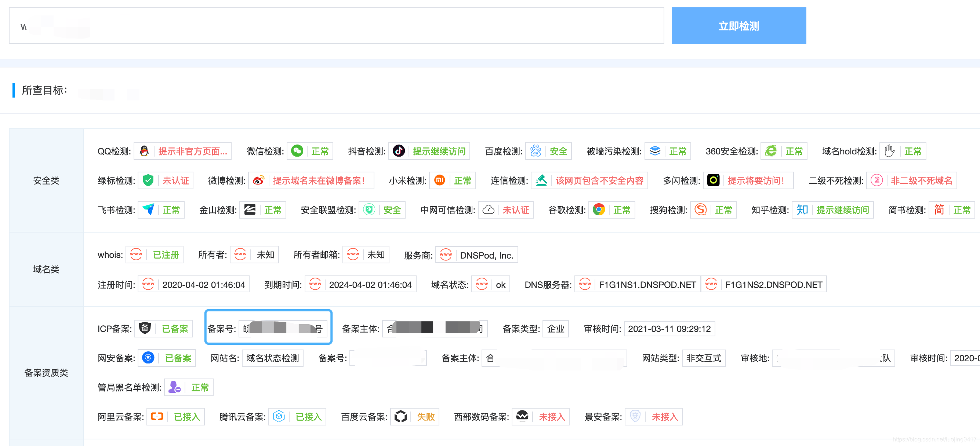The height and width of the screenshot is (446, 980).
Task: Click the Xiaomi orange logo icon
Action: click(x=439, y=180)
